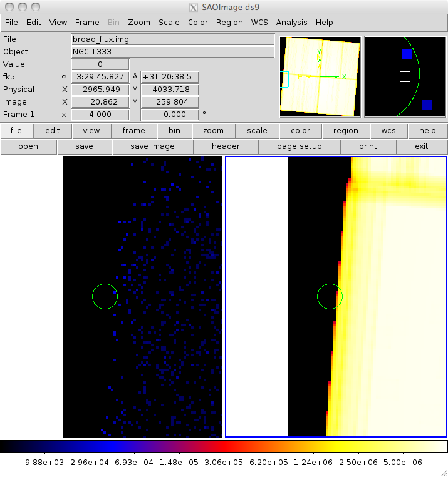This screenshot has height=477, width=448.
Task: Click the Object field showing NGC 1333
Action: pos(172,52)
